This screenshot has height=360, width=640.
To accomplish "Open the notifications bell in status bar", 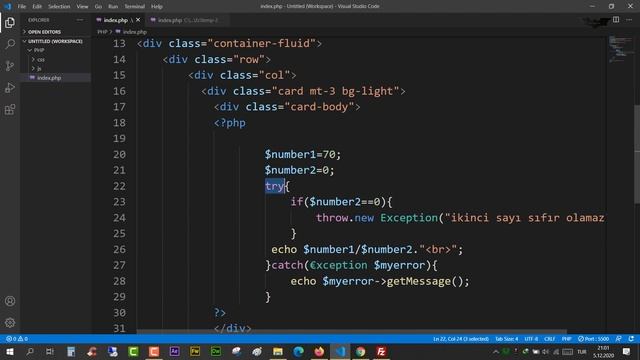I will click(631, 339).
